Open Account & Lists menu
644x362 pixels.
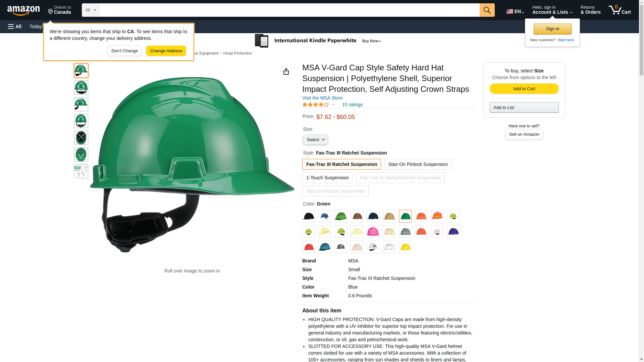[552, 10]
